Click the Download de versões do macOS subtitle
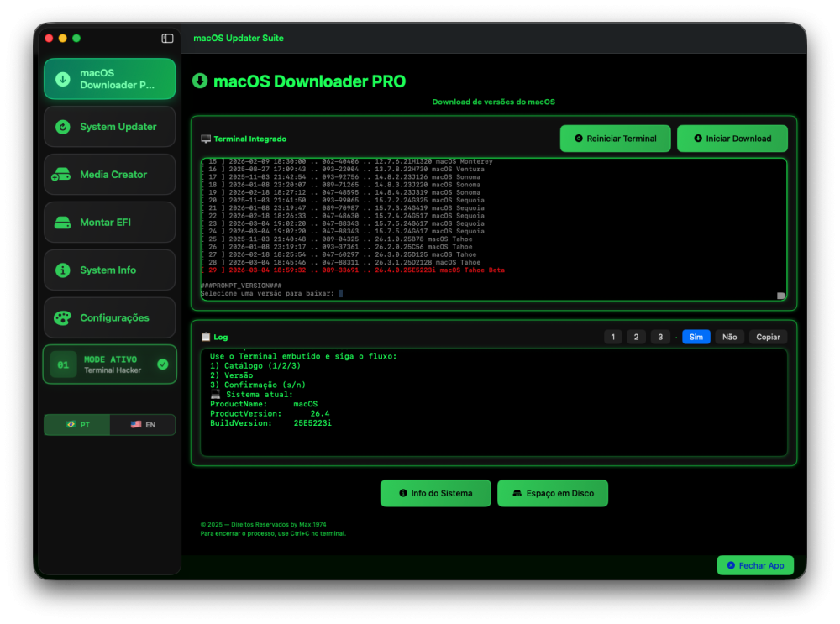Viewport: 840px width, 624px height. tap(493, 102)
